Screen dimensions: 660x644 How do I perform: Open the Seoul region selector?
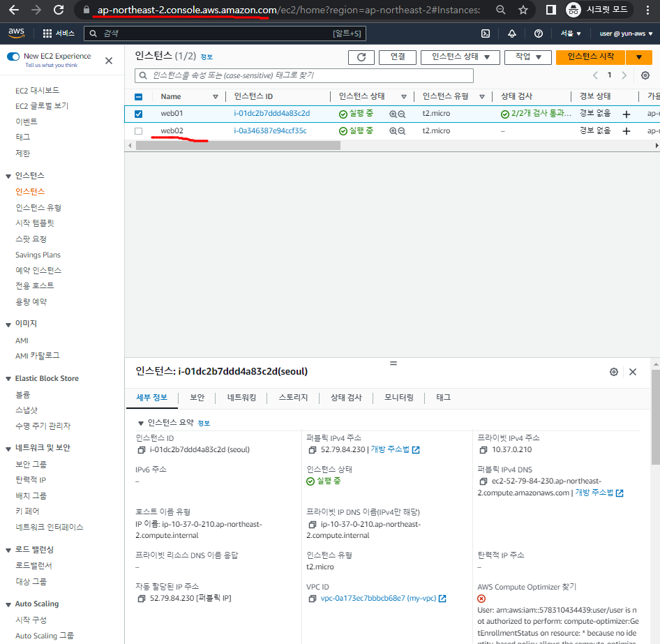pyautogui.click(x=570, y=33)
